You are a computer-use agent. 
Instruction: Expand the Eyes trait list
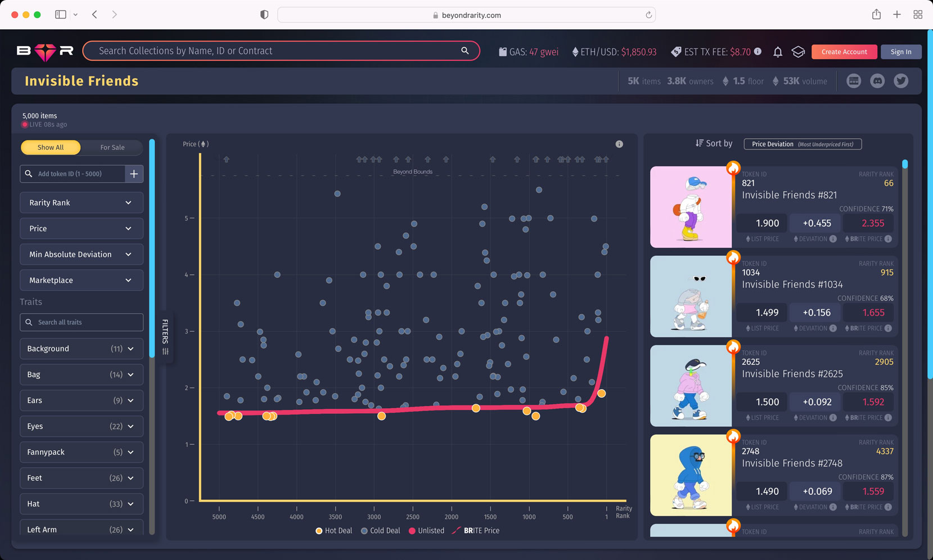tap(82, 426)
